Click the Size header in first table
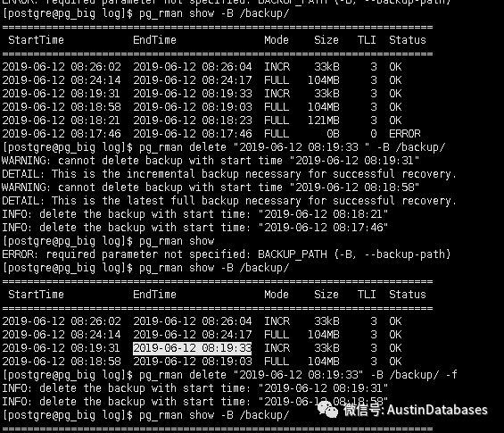The height and width of the screenshot is (433, 504). click(326, 40)
